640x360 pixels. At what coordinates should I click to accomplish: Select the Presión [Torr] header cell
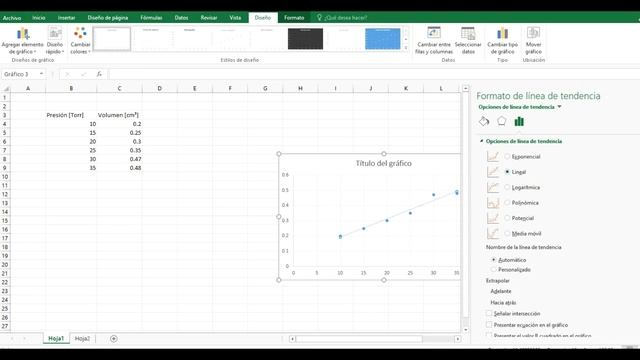point(71,115)
